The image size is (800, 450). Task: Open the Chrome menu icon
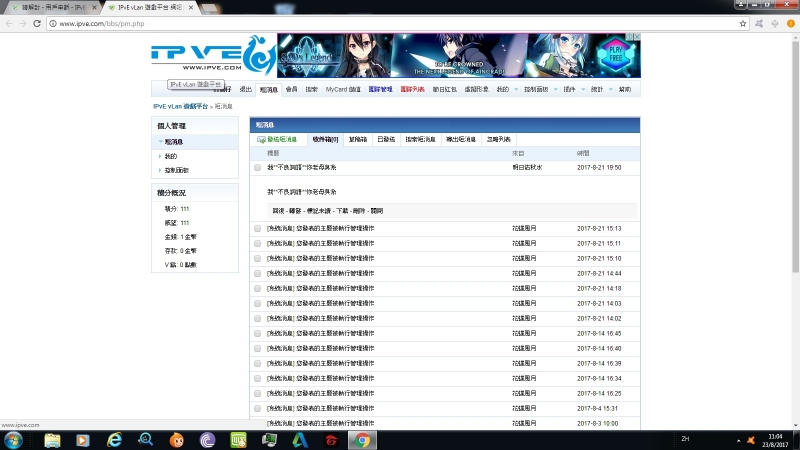pos(789,23)
